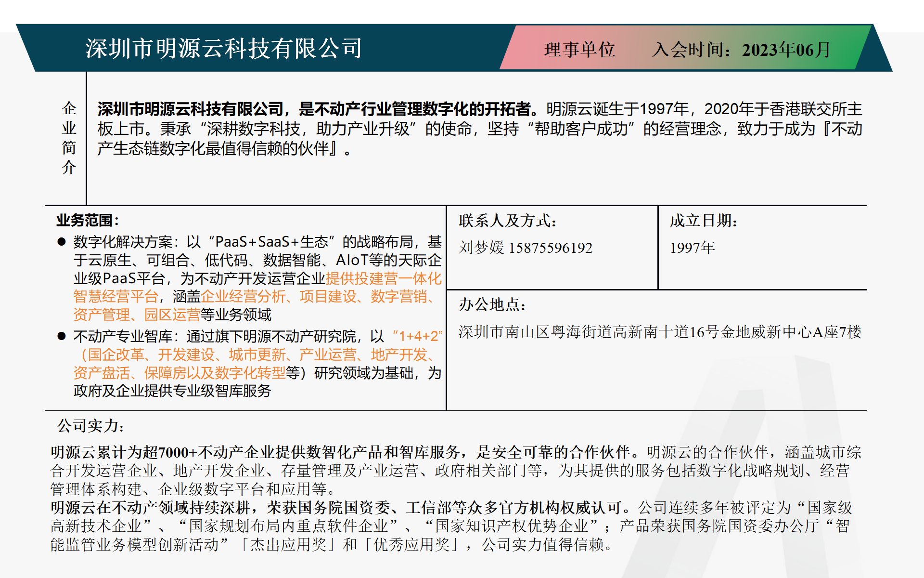Click the 联系人及方式 heading
This screenshot has width=924, height=578.
point(508,221)
